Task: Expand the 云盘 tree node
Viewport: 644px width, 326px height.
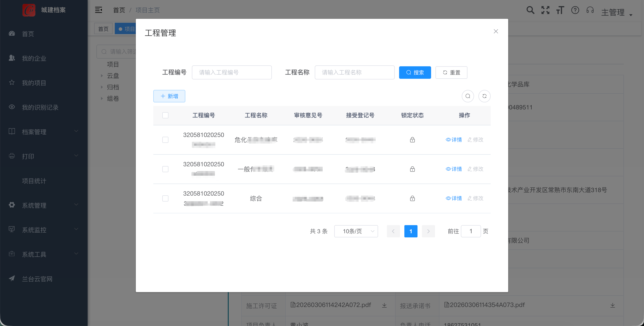Action: 102,76
